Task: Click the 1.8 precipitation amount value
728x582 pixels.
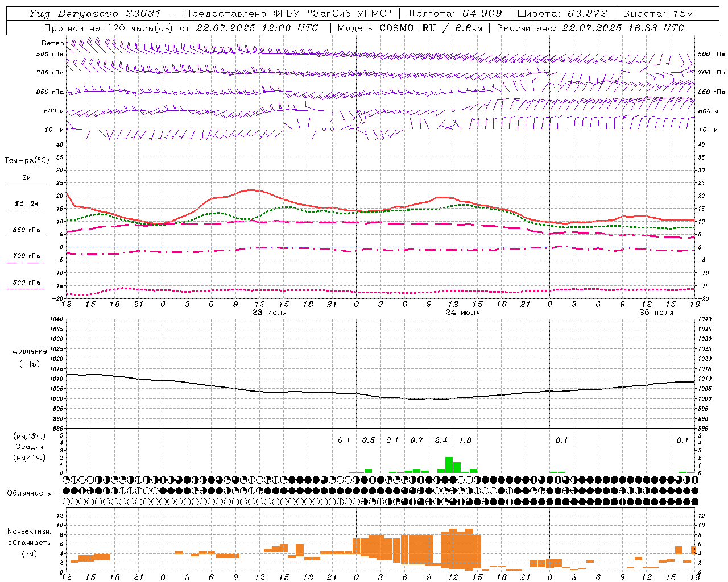Action: [x=465, y=440]
